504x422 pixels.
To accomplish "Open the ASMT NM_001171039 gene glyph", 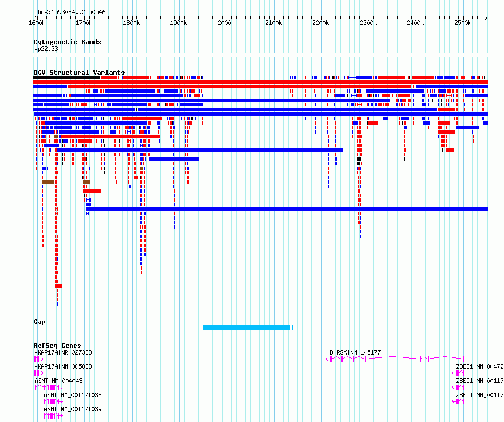I will click(x=53, y=416).
